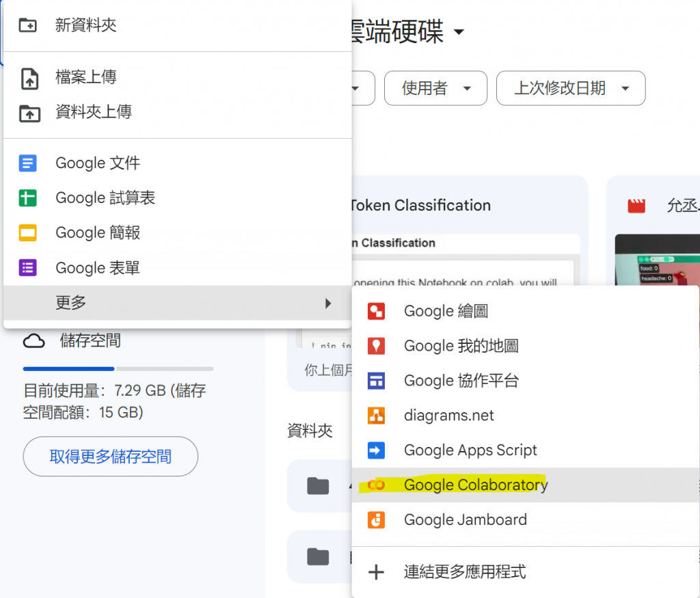Viewport: 700px width, 598px height.
Task: Select Google 協作平台 in submenu
Action: 526,381
